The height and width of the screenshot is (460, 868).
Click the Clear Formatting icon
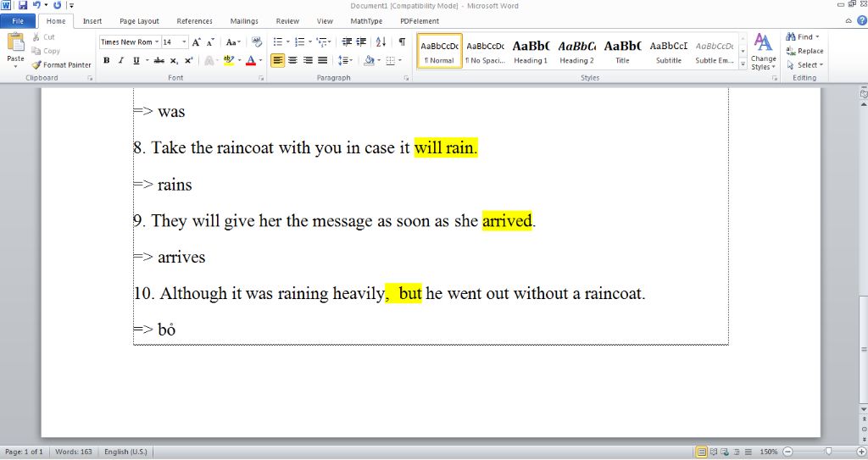click(256, 42)
